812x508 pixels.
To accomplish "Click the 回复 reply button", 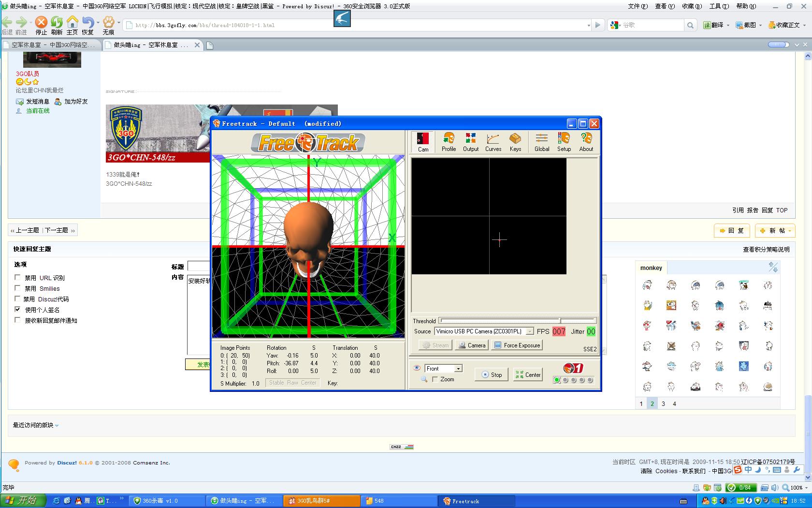I will [732, 231].
